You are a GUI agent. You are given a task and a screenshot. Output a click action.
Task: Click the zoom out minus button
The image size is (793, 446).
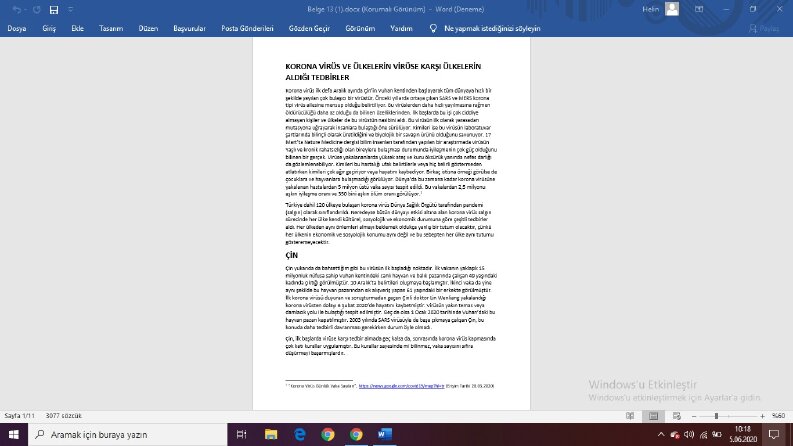pyautogui.click(x=694, y=416)
